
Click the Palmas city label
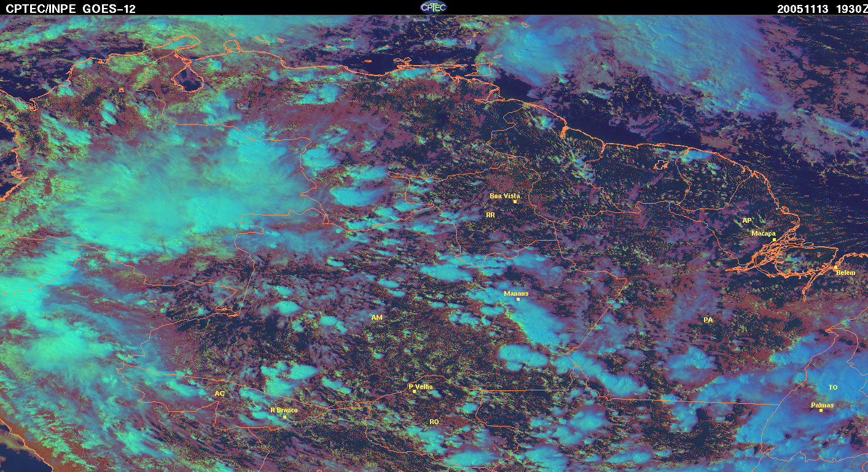(822, 405)
